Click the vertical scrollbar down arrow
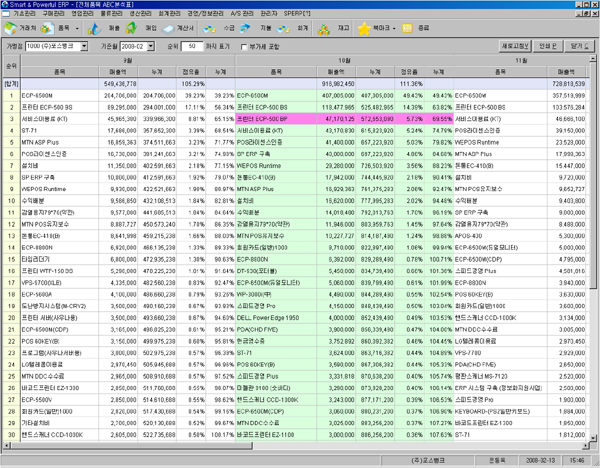The width and height of the screenshot is (600, 468). pyautogui.click(x=593, y=438)
